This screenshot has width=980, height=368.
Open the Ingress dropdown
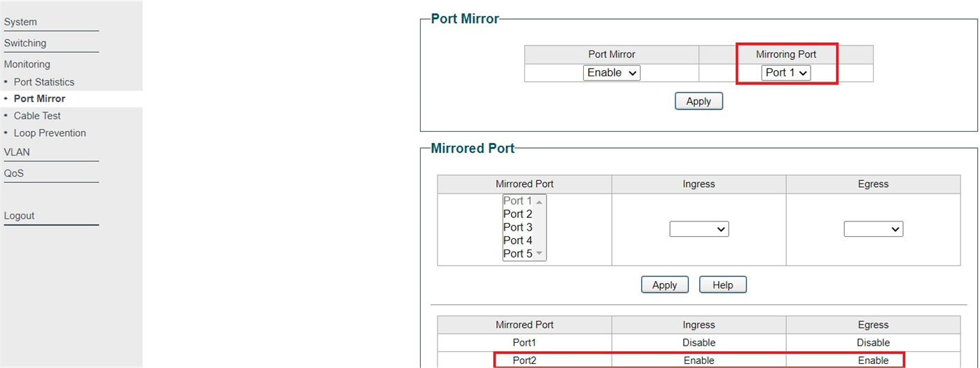[699, 229]
